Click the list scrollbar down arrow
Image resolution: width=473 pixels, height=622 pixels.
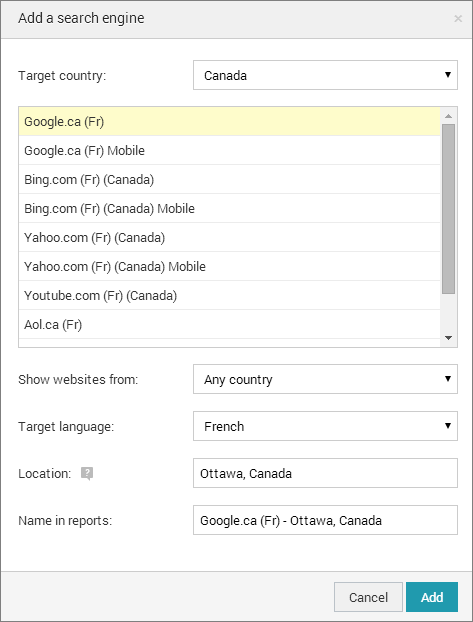pyautogui.click(x=449, y=338)
